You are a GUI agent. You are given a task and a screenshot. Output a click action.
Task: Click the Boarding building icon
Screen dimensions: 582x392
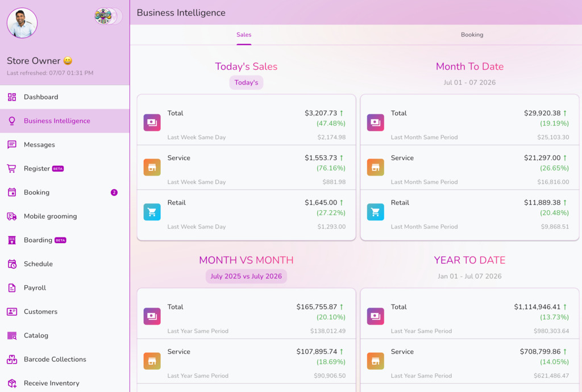click(x=12, y=240)
